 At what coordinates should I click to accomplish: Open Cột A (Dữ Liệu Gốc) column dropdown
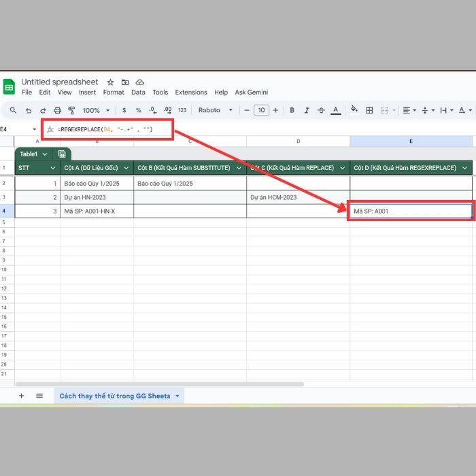pyautogui.click(x=126, y=168)
